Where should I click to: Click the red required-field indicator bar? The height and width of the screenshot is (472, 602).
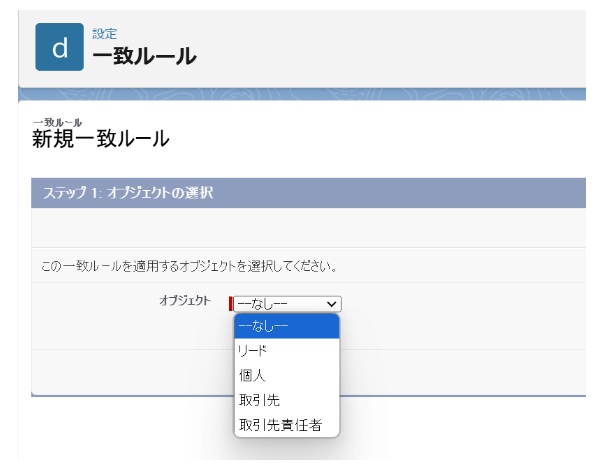[x=231, y=304]
